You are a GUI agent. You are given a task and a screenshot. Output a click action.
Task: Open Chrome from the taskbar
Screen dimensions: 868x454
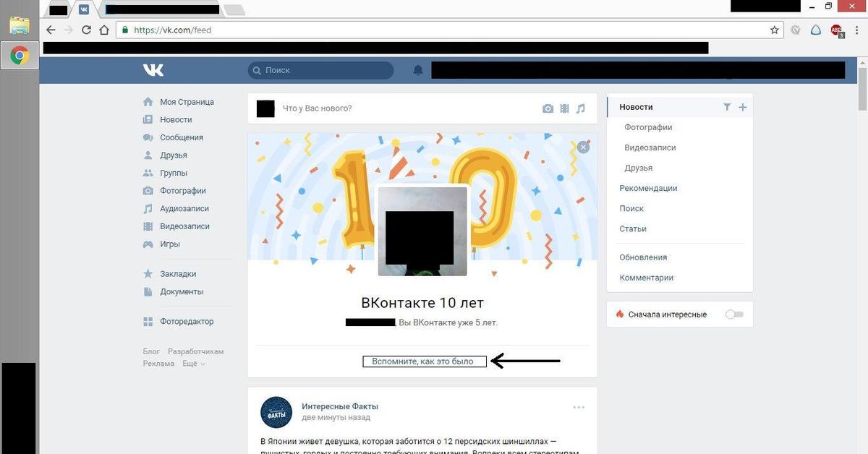(20, 56)
